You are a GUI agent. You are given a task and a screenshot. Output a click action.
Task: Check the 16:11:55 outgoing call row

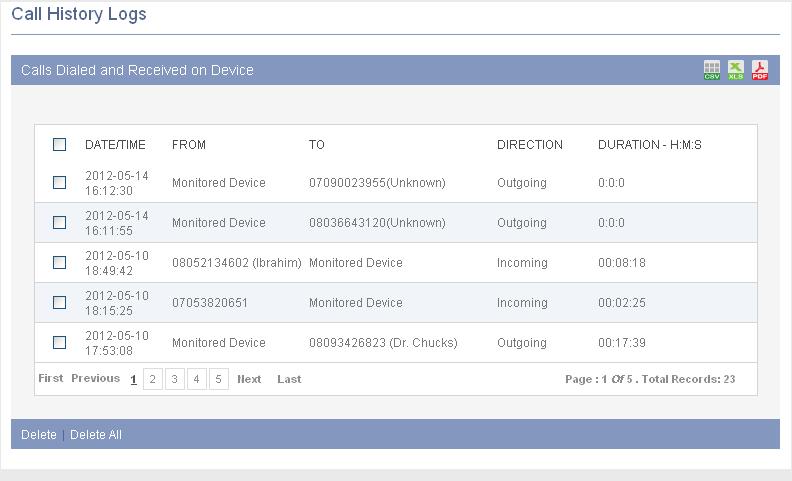click(60, 222)
